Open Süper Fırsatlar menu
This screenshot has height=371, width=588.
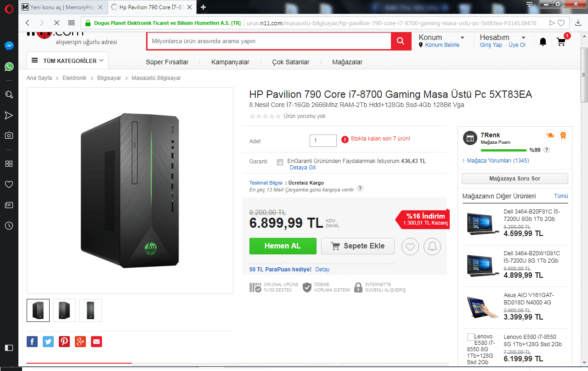167,62
